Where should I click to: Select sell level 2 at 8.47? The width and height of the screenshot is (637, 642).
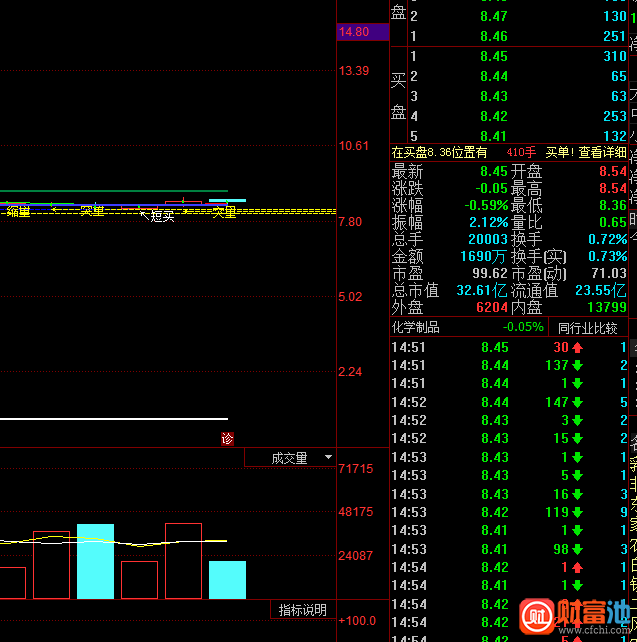click(518, 16)
